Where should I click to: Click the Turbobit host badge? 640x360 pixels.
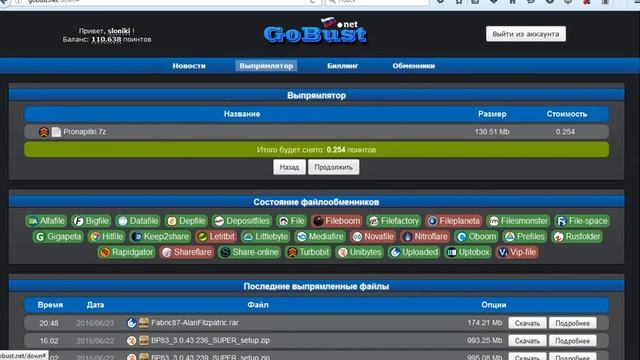pos(308,252)
